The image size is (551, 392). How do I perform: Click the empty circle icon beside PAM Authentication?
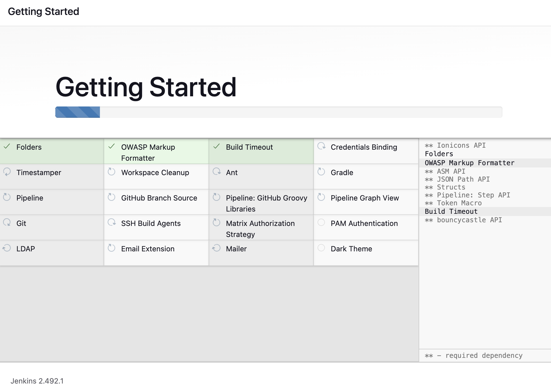[x=321, y=222]
